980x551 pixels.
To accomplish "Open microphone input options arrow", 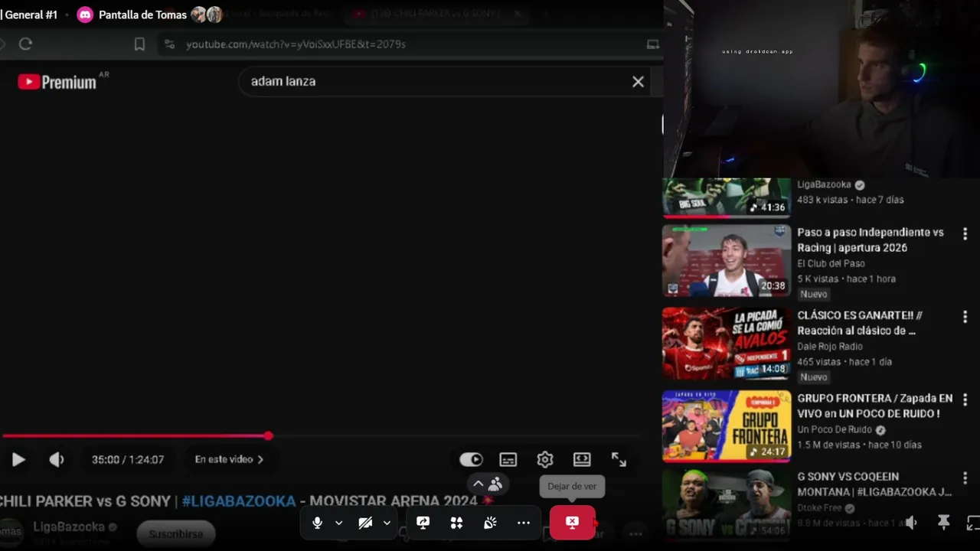I will [338, 523].
